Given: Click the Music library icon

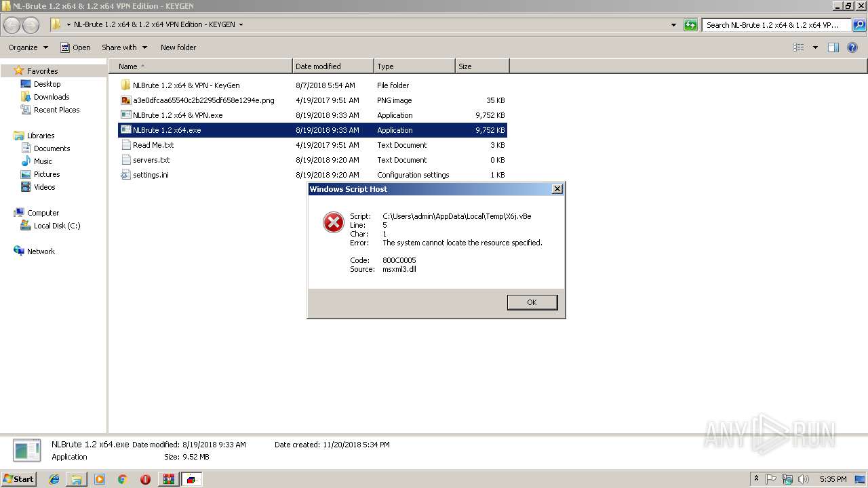Looking at the screenshot, I should tap(26, 161).
